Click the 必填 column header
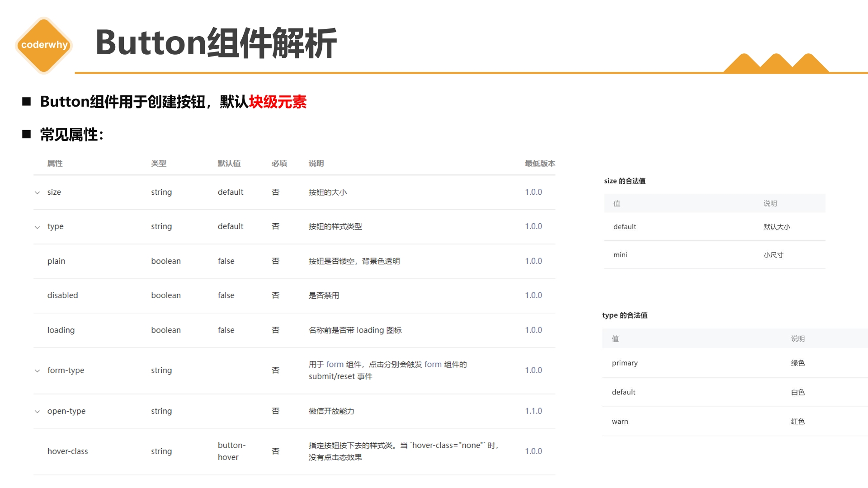Screen dimensions: 868x488 tap(279, 163)
